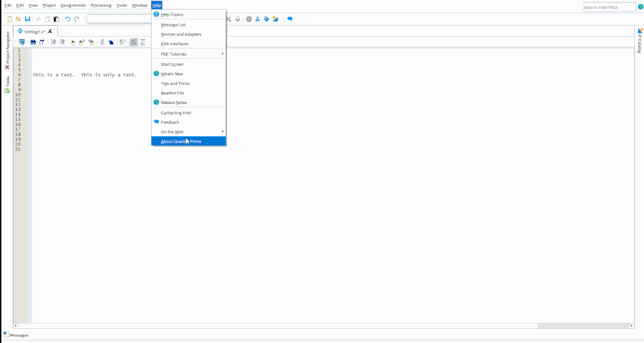Click the Cut scissors toolbar icon

pyautogui.click(x=39, y=19)
